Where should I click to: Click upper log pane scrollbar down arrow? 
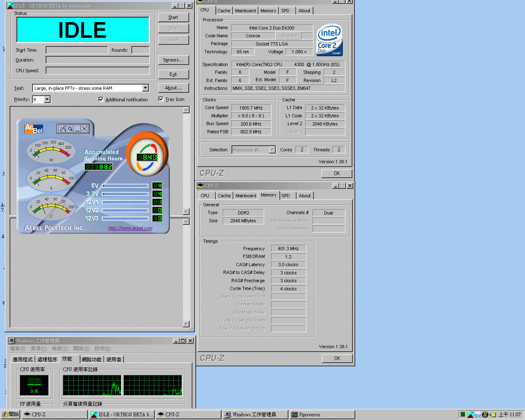[x=186, y=212]
